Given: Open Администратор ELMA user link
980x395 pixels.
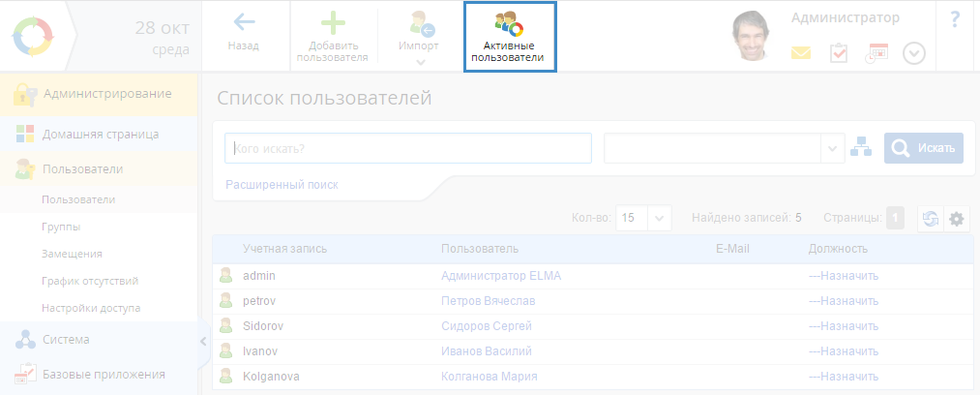Looking at the screenshot, I should click(501, 276).
